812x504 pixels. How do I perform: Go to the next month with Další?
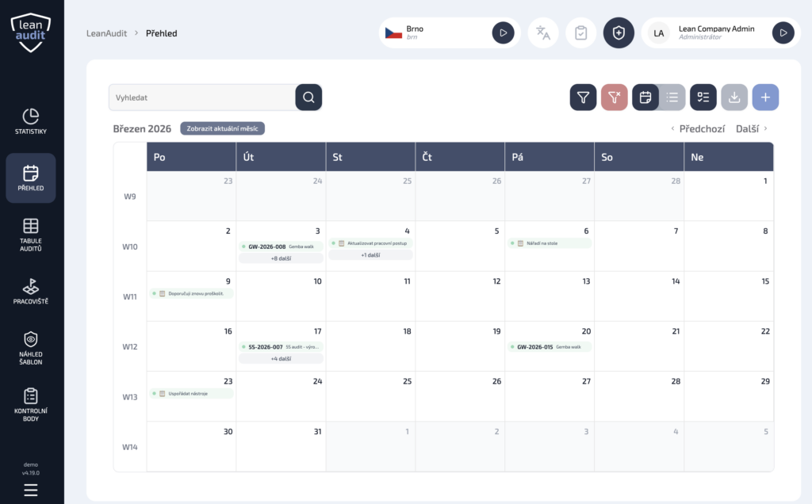(x=751, y=128)
